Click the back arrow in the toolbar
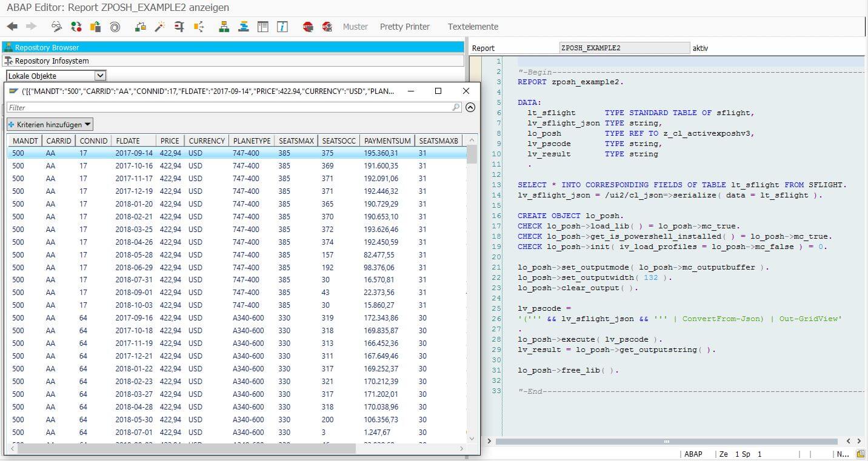Screen dimensions: 868x461 [12, 27]
